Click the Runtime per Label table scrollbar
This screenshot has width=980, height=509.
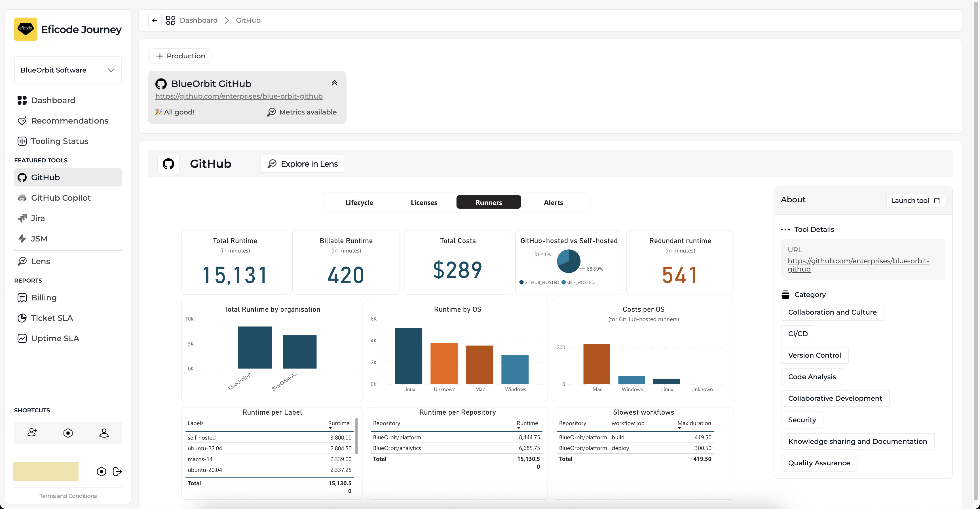click(356, 436)
